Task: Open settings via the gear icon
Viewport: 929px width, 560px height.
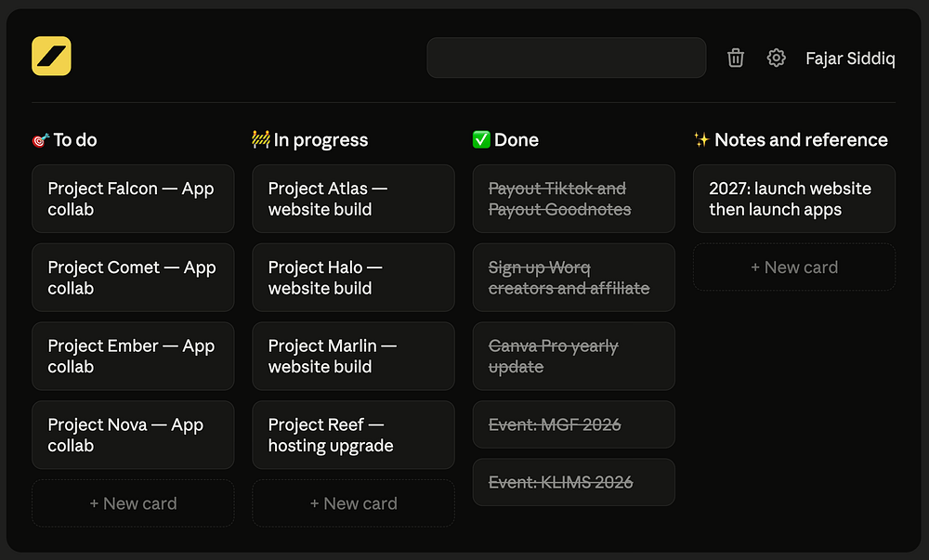Action: coord(776,58)
